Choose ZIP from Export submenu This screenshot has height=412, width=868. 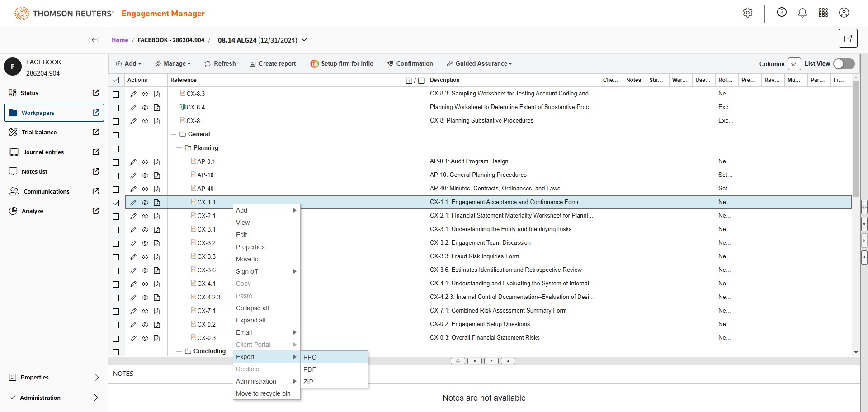334,382
